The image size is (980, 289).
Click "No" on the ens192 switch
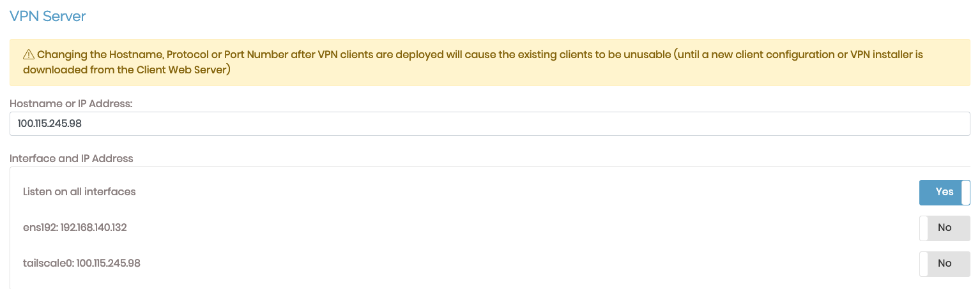(x=944, y=228)
